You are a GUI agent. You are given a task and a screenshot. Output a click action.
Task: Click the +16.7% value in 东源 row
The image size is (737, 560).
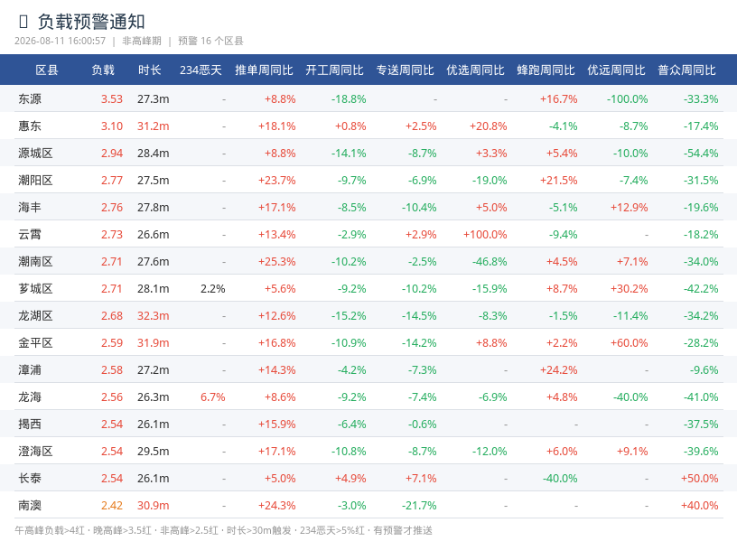point(559,99)
